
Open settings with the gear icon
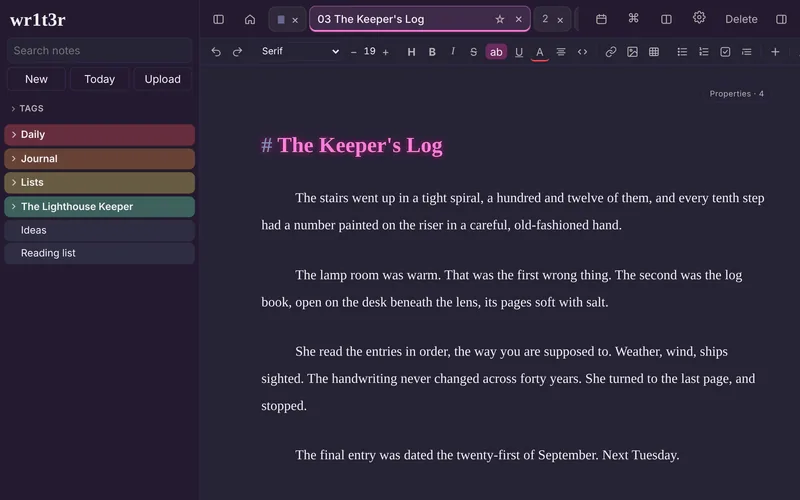699,18
